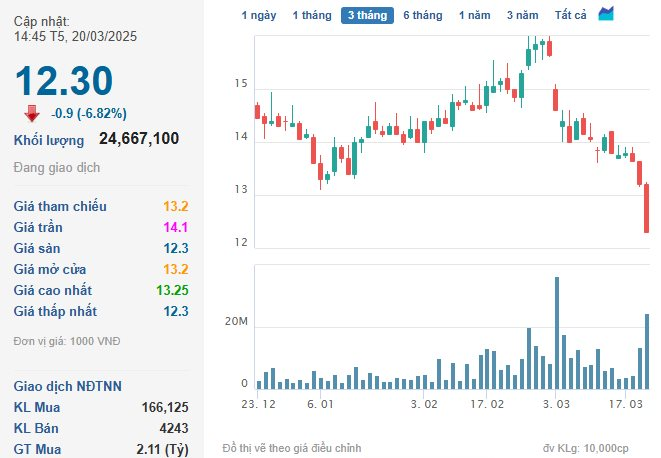661x458 pixels.
Task: Click the Đơn vị giá: 1000 VNĐ note
Action: 67,341
